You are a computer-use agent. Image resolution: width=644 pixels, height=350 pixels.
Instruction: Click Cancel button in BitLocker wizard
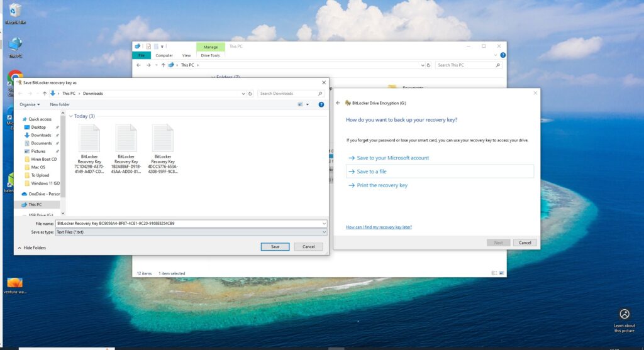click(x=525, y=243)
